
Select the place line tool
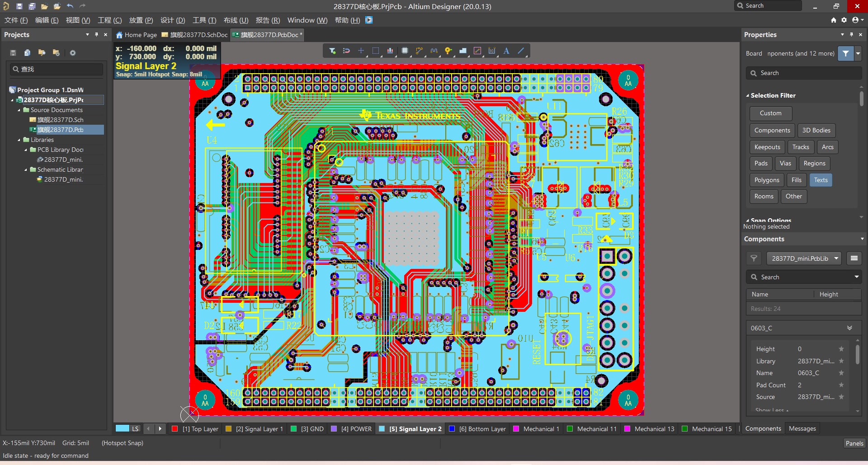tap(521, 51)
